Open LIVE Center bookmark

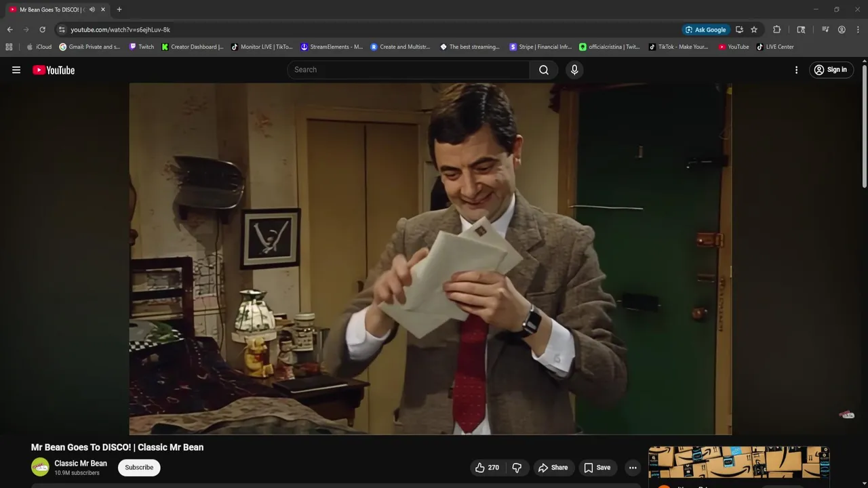pos(775,47)
